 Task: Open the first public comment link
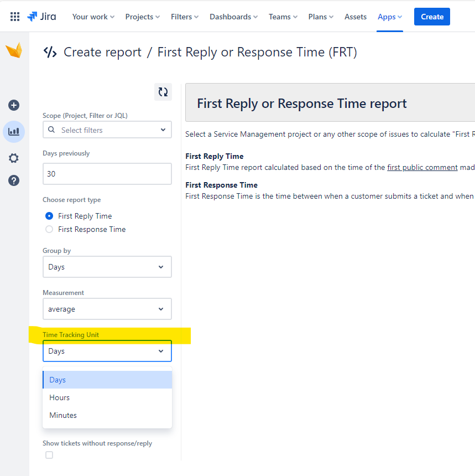[422, 167]
